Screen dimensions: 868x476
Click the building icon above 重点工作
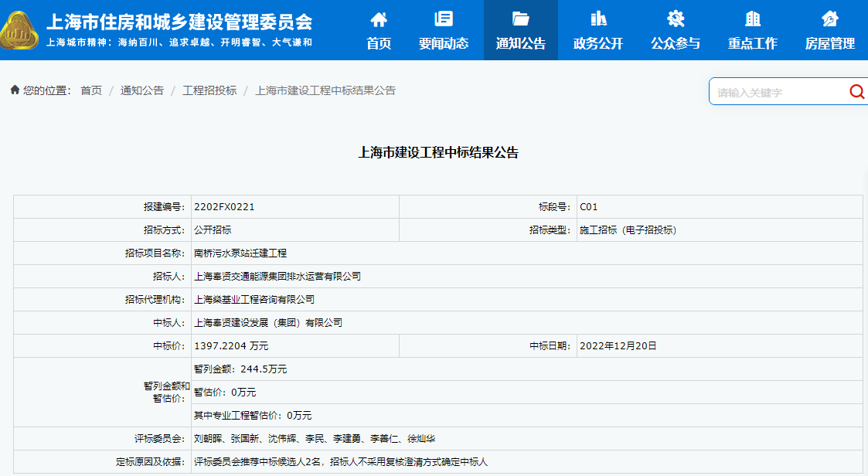pyautogui.click(x=753, y=19)
